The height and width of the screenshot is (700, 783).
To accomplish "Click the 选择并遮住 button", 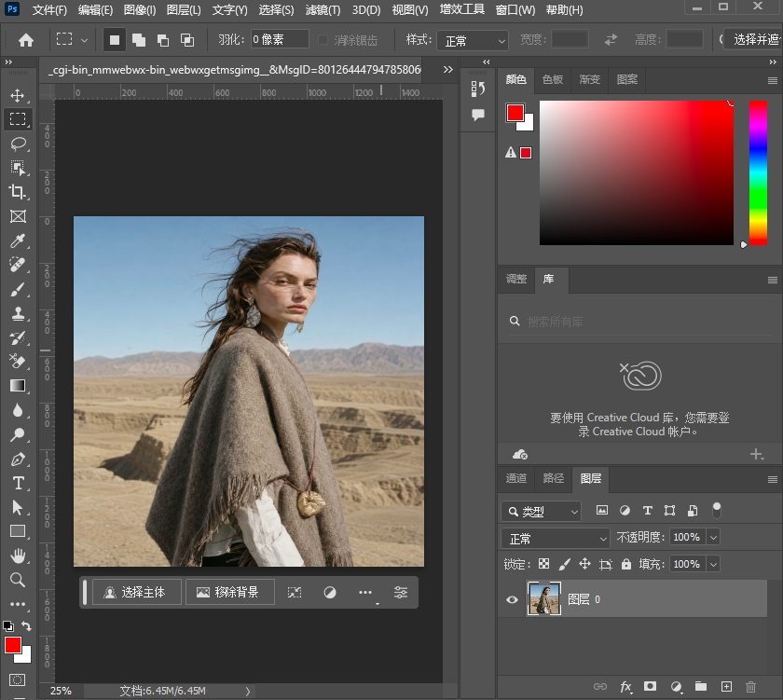I will tap(754, 39).
